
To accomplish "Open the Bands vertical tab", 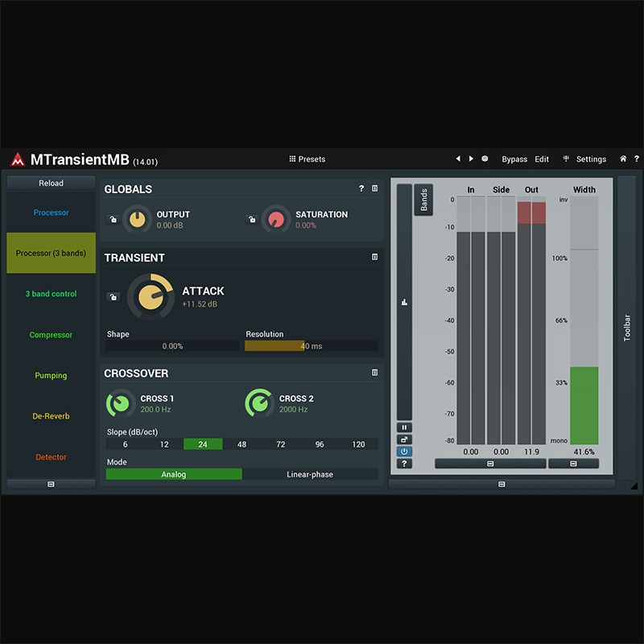I will coord(423,200).
